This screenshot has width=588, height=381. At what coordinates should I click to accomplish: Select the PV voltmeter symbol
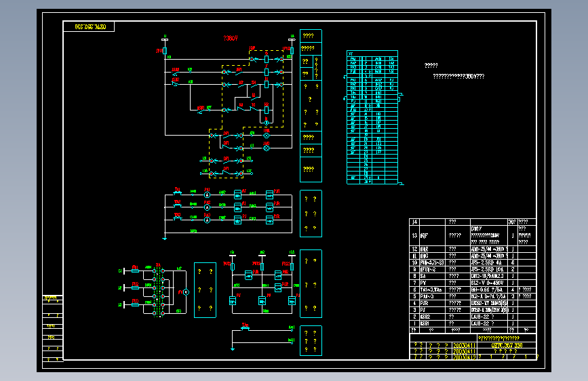[186, 292]
